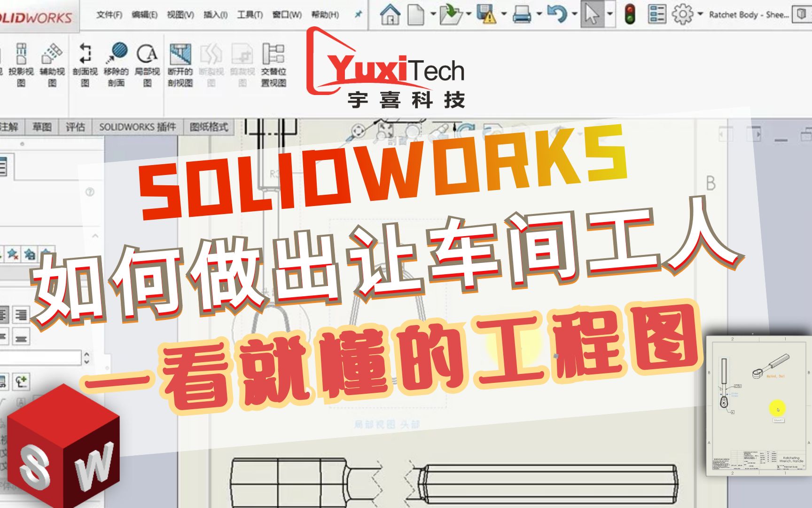Open a file using the Open folder icon
This screenshot has width=812, height=508.
(451, 14)
